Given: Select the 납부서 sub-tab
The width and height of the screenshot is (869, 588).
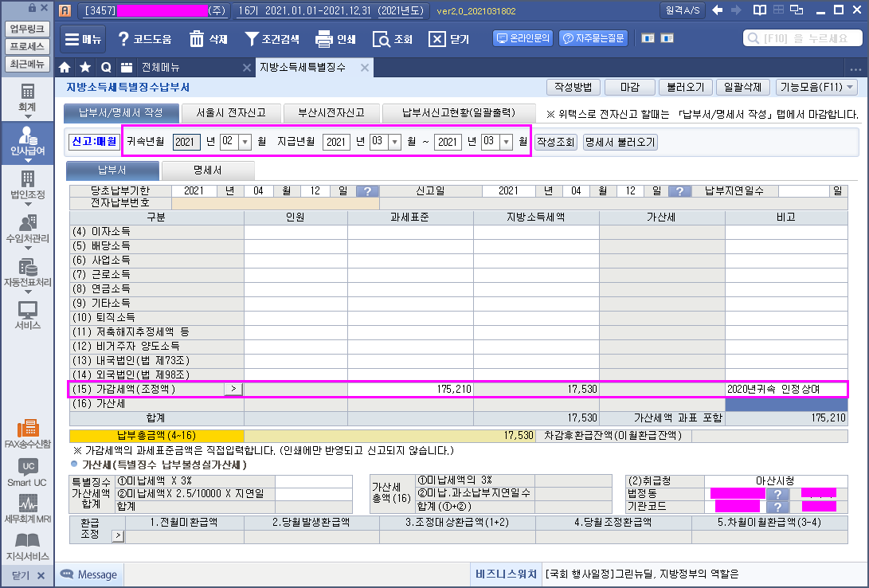Looking at the screenshot, I should pyautogui.click(x=112, y=171).
